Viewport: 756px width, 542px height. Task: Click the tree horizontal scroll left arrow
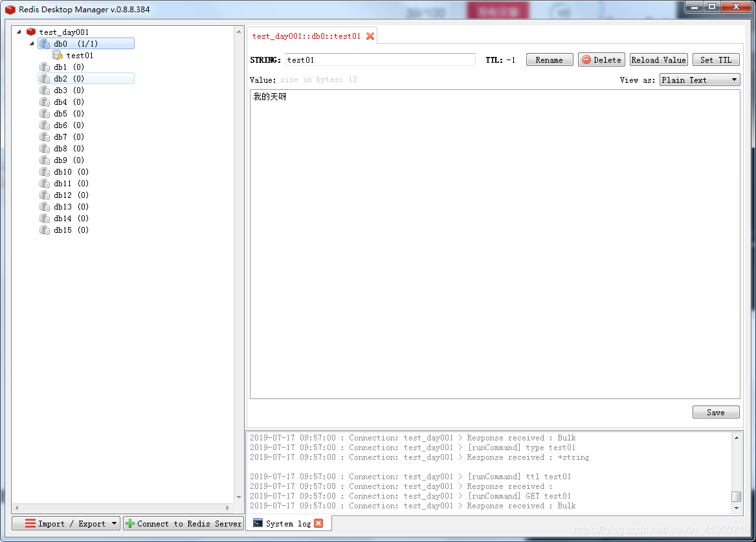point(17,508)
